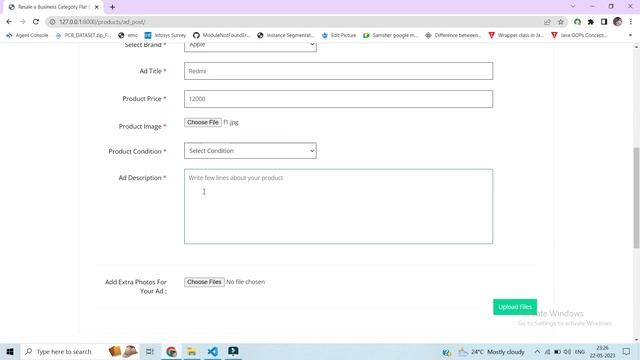
Task: Click the browser forward arrow
Action: pyautogui.click(x=22, y=22)
